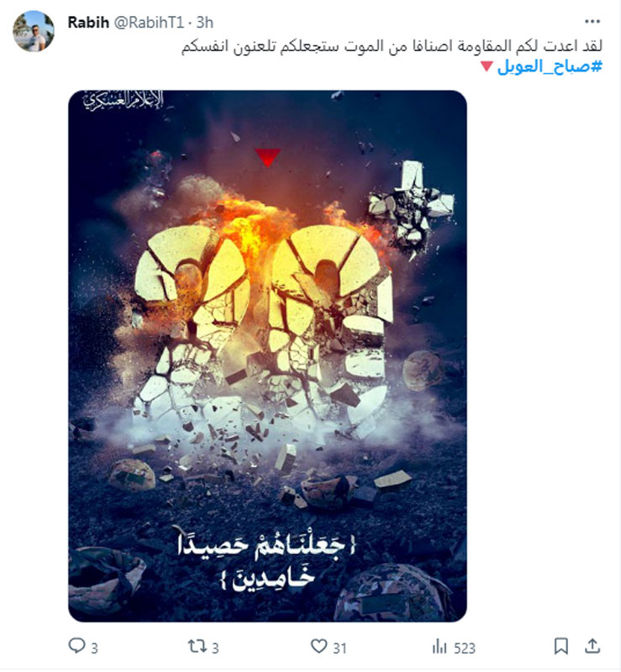
Task: Open the 3h timestamp permalink
Action: click(204, 23)
